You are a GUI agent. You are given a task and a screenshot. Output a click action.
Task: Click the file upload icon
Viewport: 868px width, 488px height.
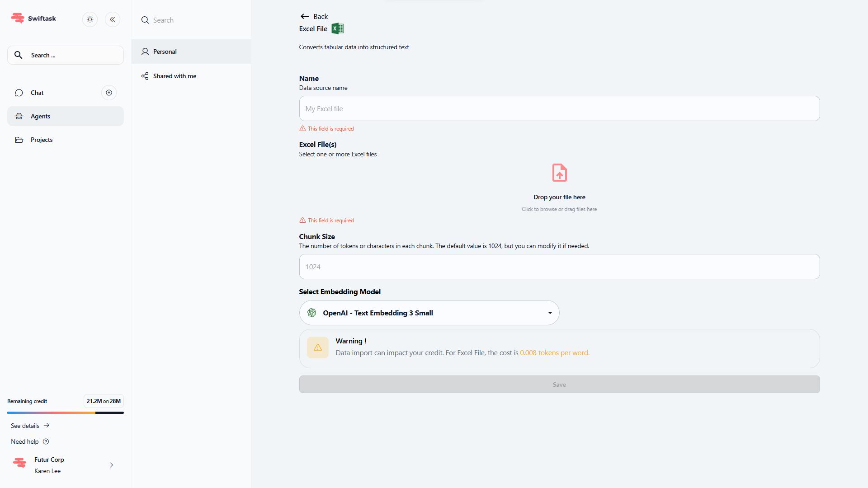click(x=559, y=173)
